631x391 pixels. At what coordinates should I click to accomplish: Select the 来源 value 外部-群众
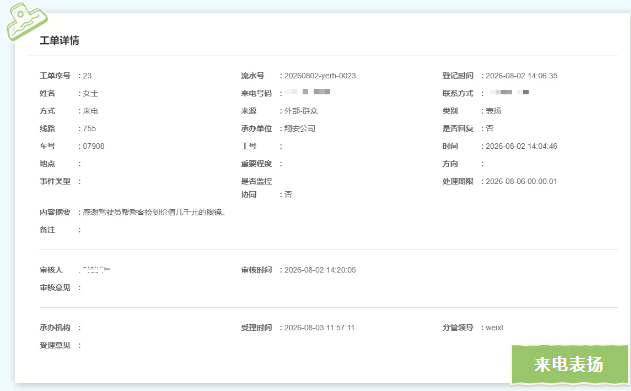click(x=301, y=111)
